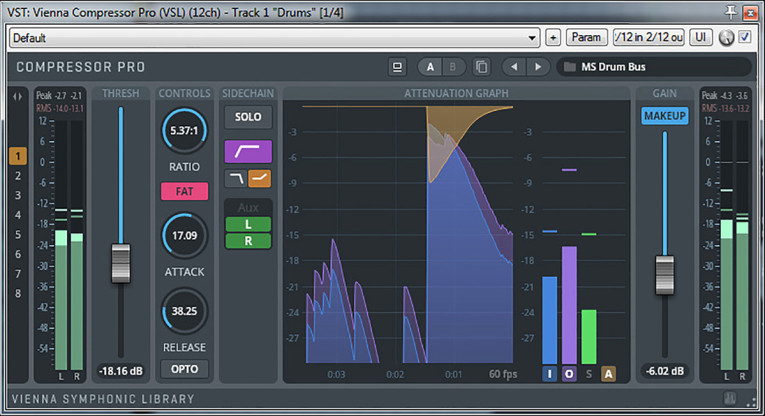
Task: Click the copy A to B icon
Action: [x=481, y=67]
